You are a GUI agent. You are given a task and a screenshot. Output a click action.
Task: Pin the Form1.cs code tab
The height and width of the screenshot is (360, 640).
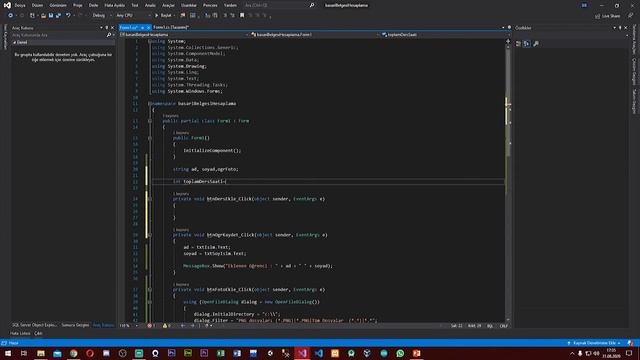point(142,27)
